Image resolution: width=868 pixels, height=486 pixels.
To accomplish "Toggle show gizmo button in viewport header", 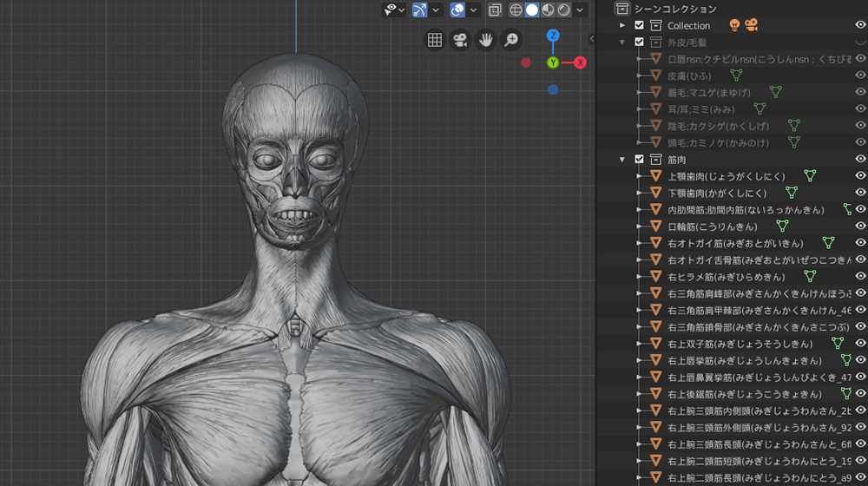I will coord(419,10).
